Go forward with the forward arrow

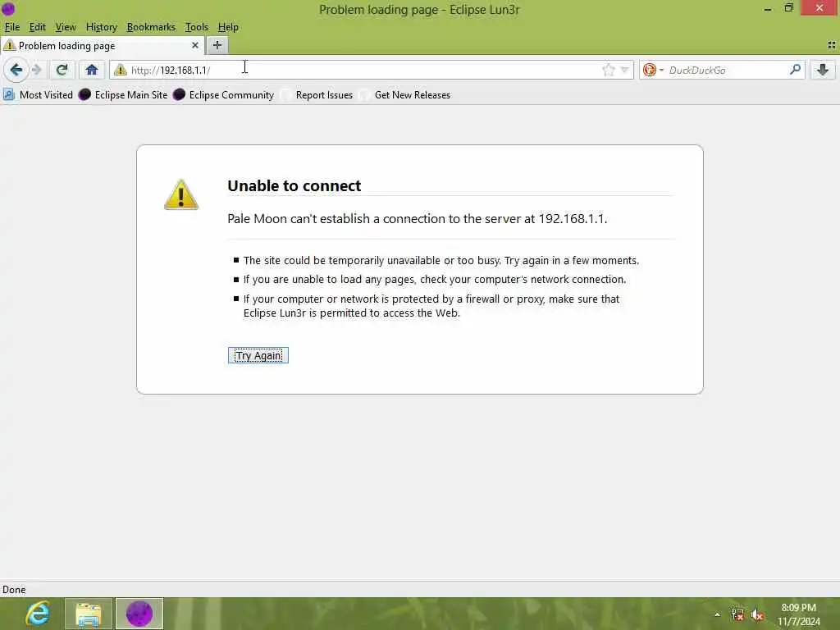coord(37,70)
